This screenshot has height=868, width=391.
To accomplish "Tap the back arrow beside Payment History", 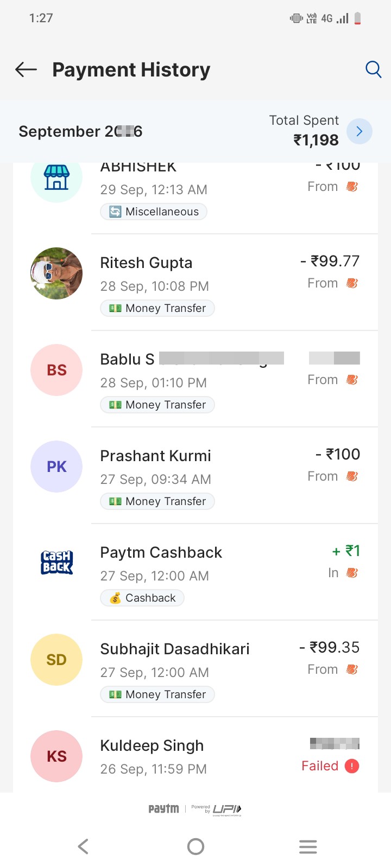I will 26,69.
